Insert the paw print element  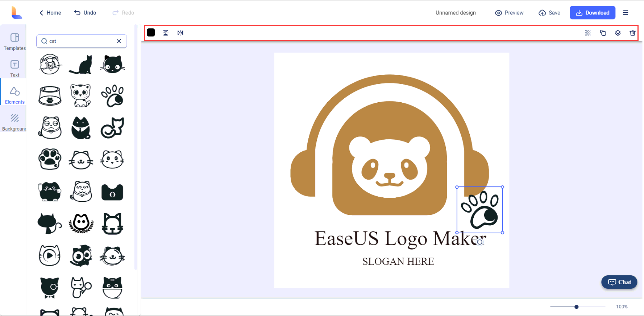[x=112, y=96]
